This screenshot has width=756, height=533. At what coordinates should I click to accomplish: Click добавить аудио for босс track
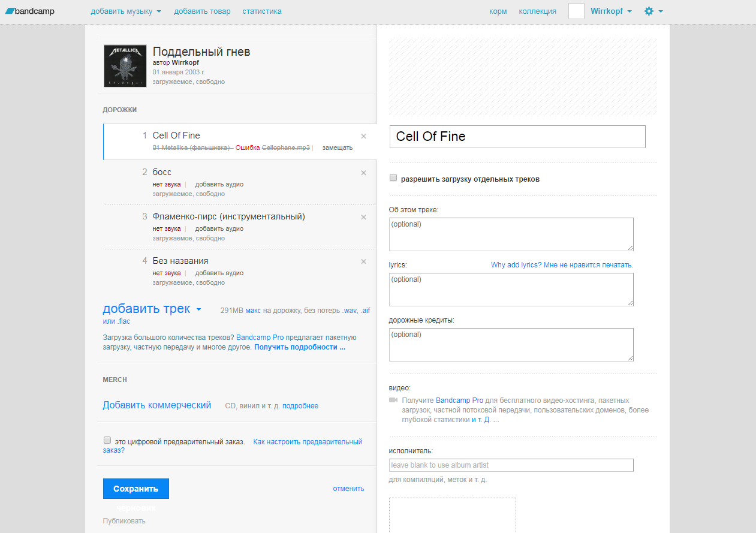click(219, 184)
